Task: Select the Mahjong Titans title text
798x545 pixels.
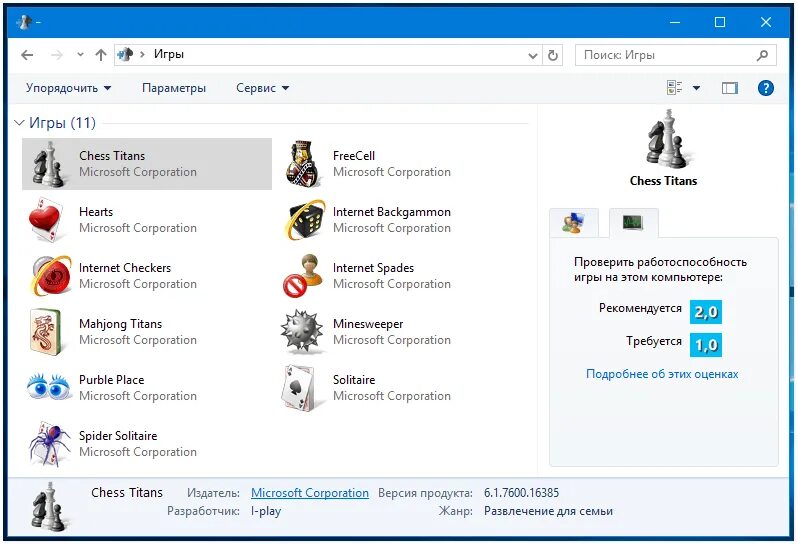Action: 121,324
